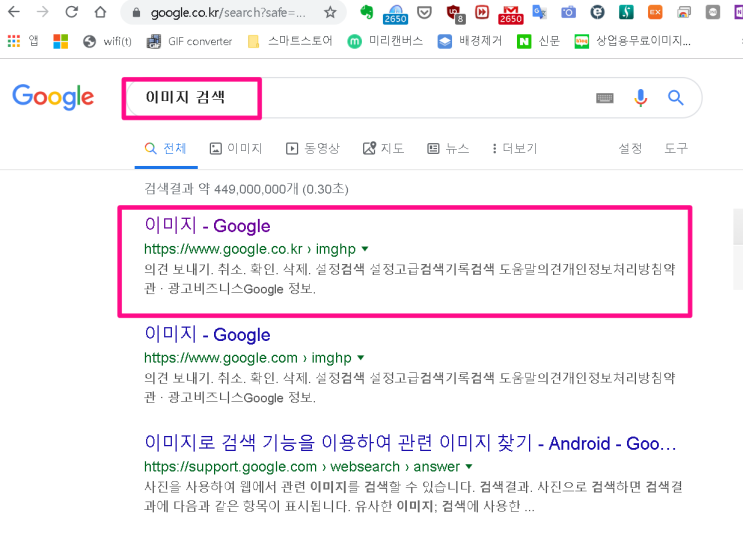Open the 미리캔버스 bookmark

point(385,42)
